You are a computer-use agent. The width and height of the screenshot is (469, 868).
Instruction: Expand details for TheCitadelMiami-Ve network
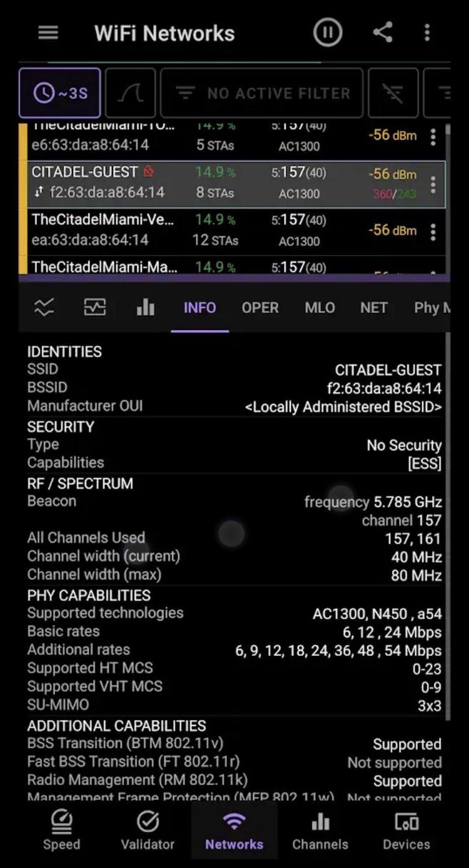pyautogui.click(x=433, y=231)
